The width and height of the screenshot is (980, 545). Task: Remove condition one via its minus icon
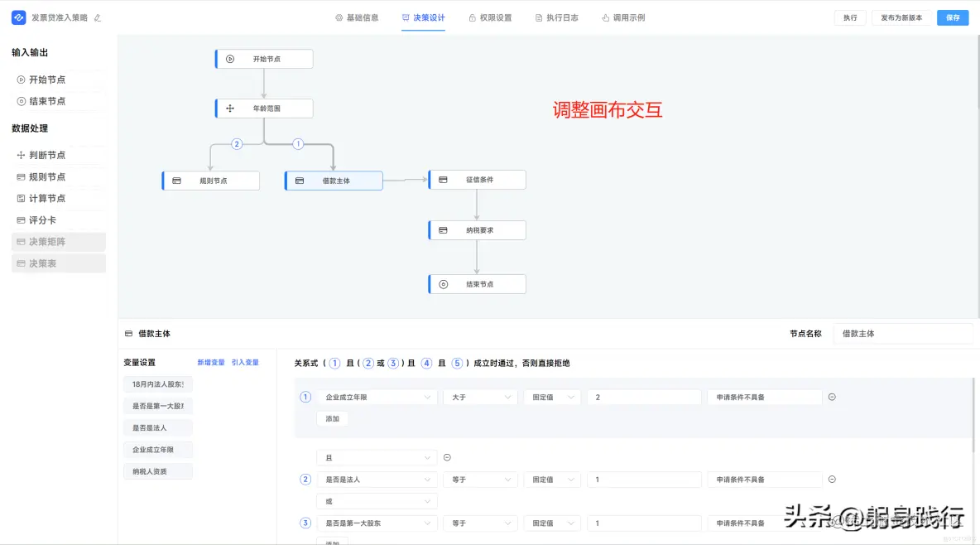point(832,397)
